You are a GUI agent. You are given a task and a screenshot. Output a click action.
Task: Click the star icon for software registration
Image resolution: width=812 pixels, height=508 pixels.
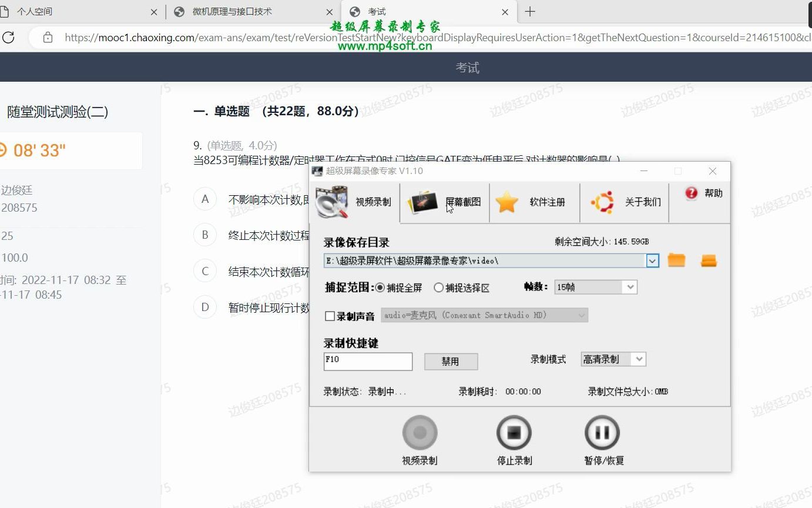click(506, 202)
